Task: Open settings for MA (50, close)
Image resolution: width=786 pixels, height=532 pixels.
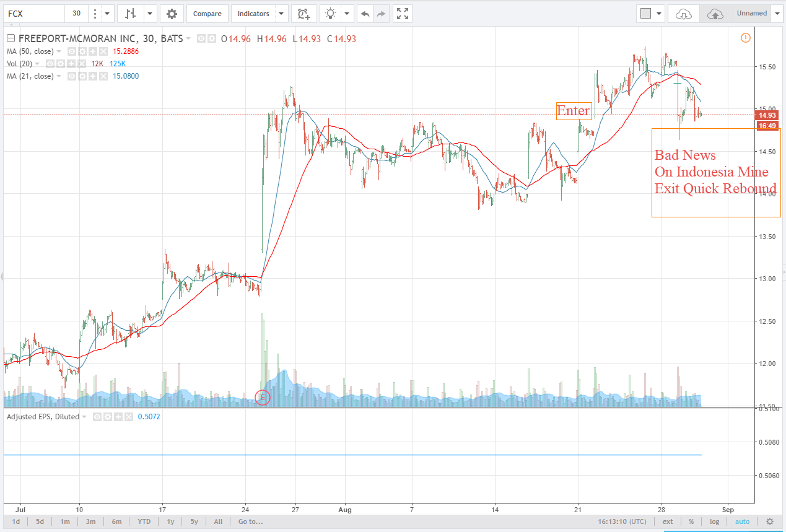Action: pyautogui.click(x=82, y=51)
